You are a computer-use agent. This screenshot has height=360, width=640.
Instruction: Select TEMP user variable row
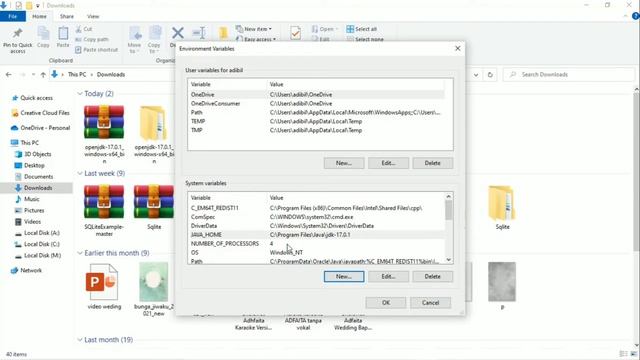coord(316,122)
